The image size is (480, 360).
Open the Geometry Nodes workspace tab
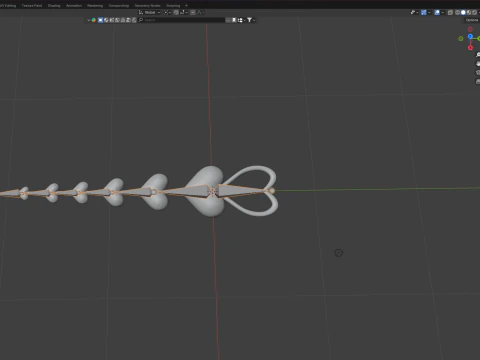click(147, 6)
